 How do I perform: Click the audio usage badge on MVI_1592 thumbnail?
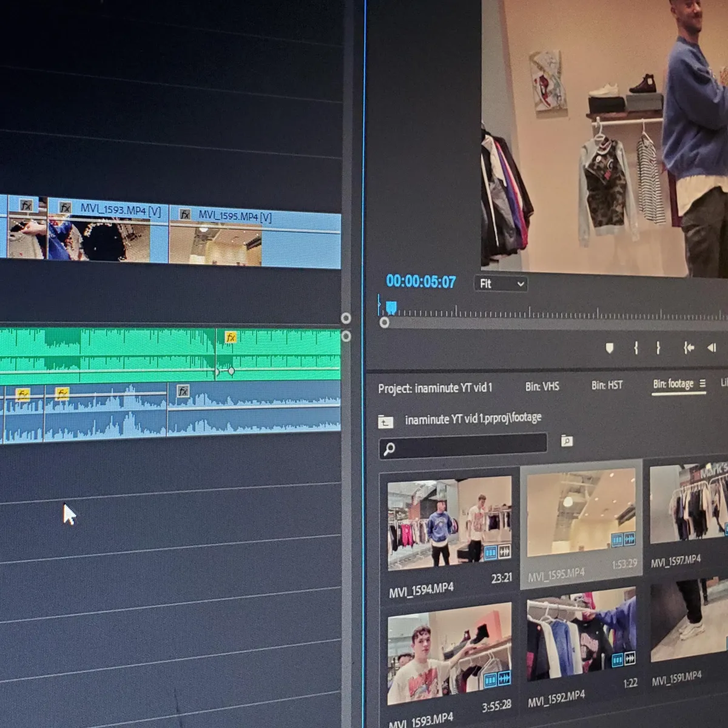(630, 658)
